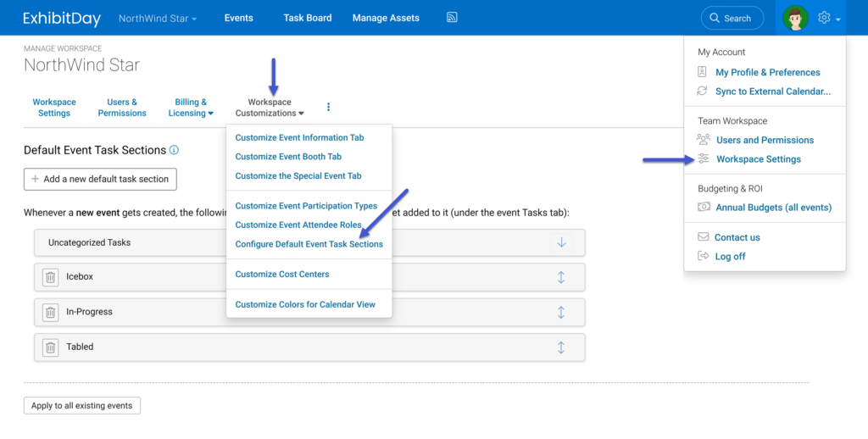Click the sync icon next to Sync to External Calendar

(703, 91)
